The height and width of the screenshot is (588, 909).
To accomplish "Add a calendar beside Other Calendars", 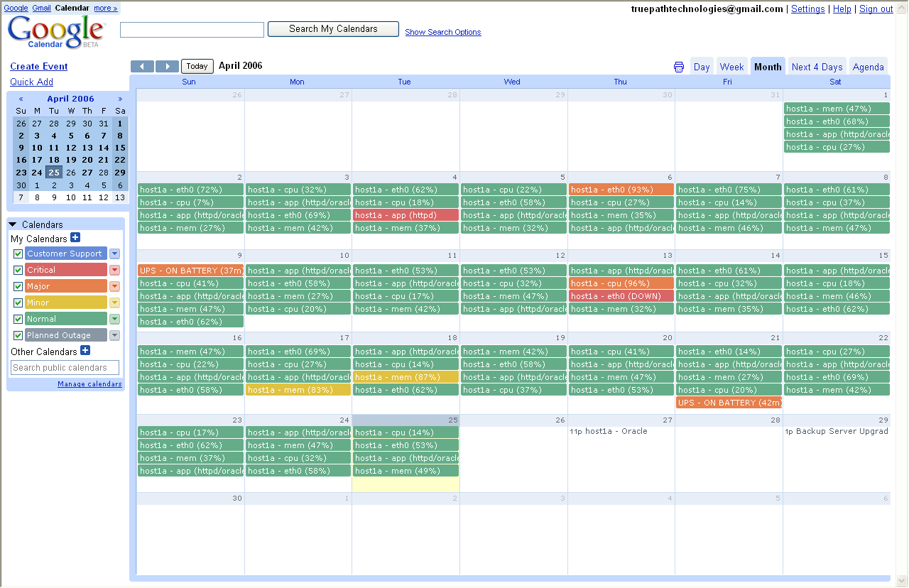I will tap(85, 350).
